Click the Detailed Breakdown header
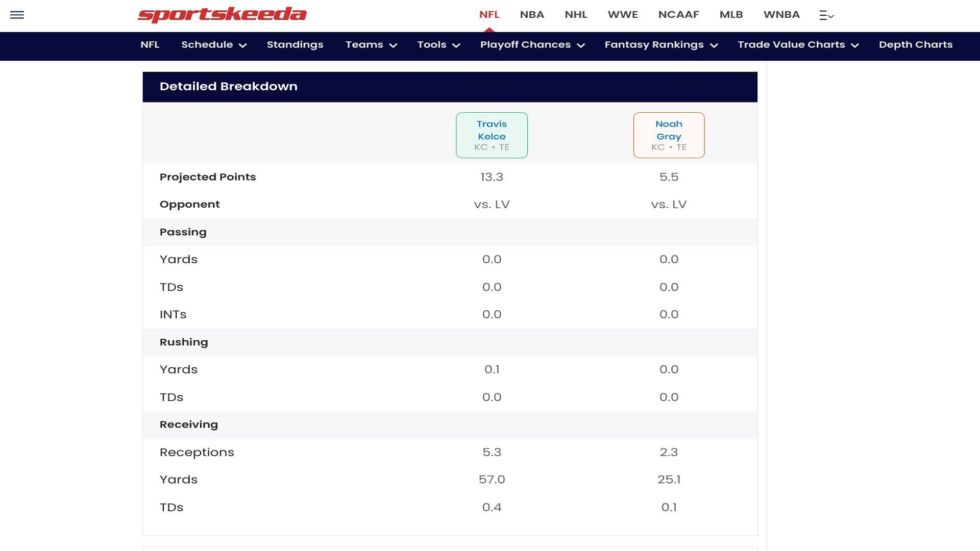 coord(450,87)
